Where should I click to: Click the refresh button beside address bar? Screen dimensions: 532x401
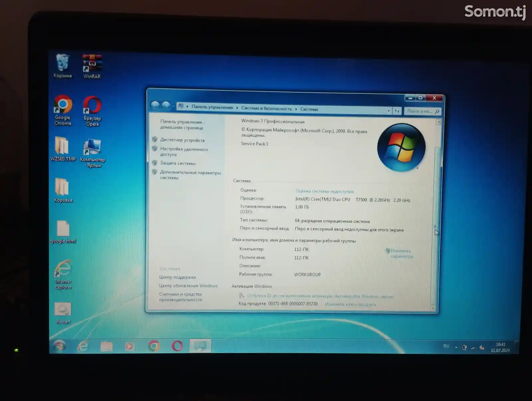pyautogui.click(x=397, y=111)
